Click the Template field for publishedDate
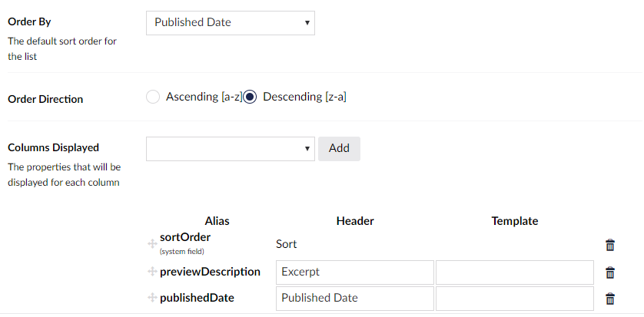The width and height of the screenshot is (644, 317). click(515, 299)
